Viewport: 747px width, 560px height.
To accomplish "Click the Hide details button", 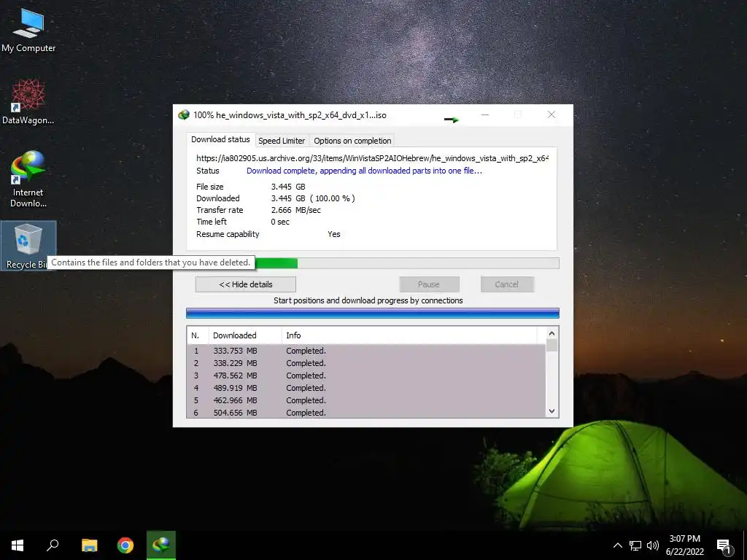I will [245, 284].
